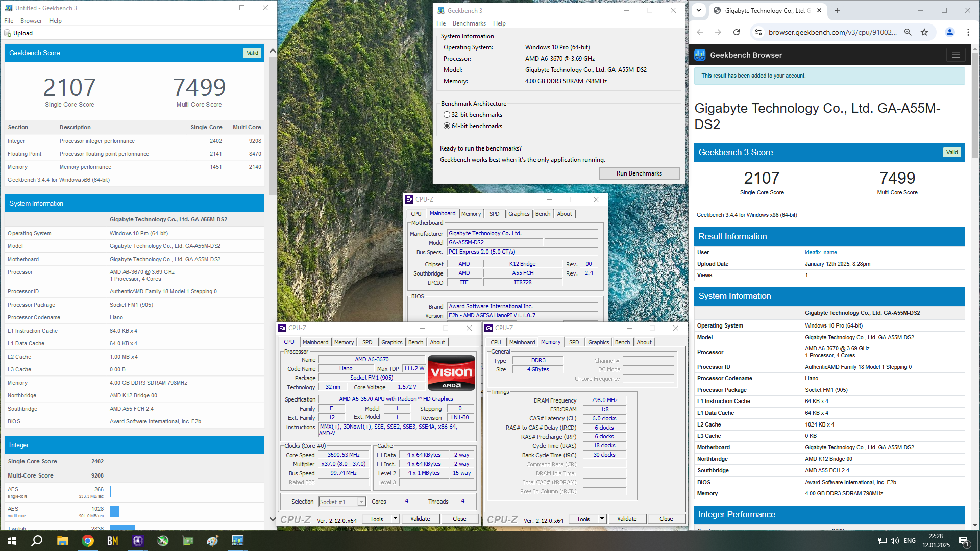Click the taskbar clock showing 22:28
Screen dimensions: 980x551
936,541
